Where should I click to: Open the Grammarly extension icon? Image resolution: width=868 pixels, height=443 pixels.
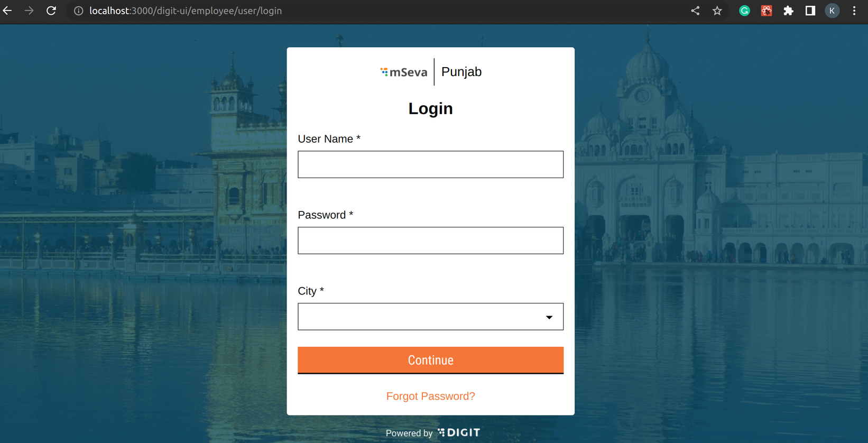pyautogui.click(x=744, y=11)
